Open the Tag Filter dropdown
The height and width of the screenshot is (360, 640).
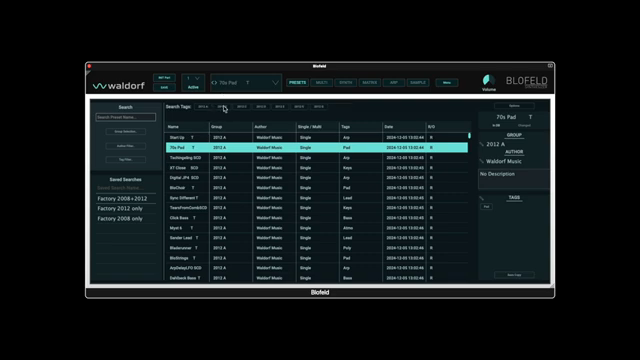[x=126, y=160]
